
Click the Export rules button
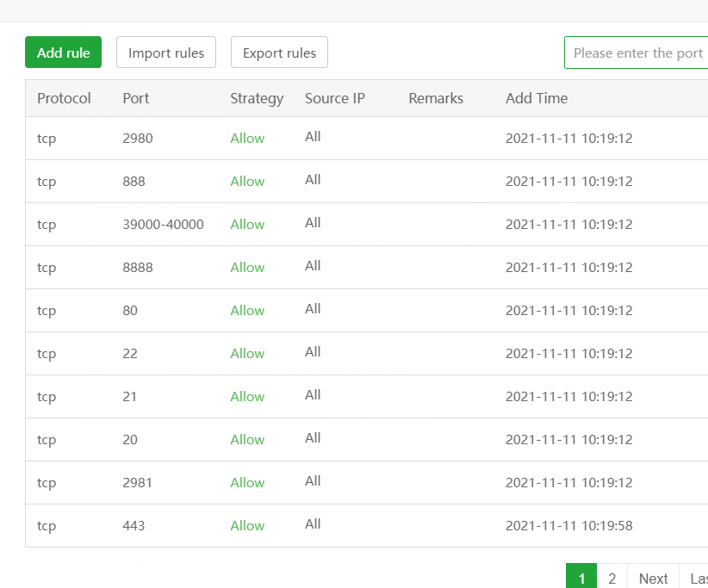click(x=279, y=53)
